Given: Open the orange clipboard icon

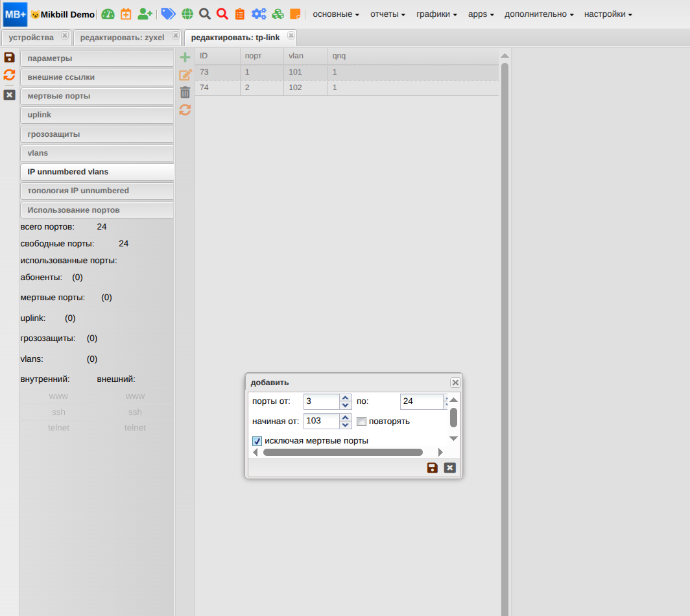Looking at the screenshot, I should 240,14.
